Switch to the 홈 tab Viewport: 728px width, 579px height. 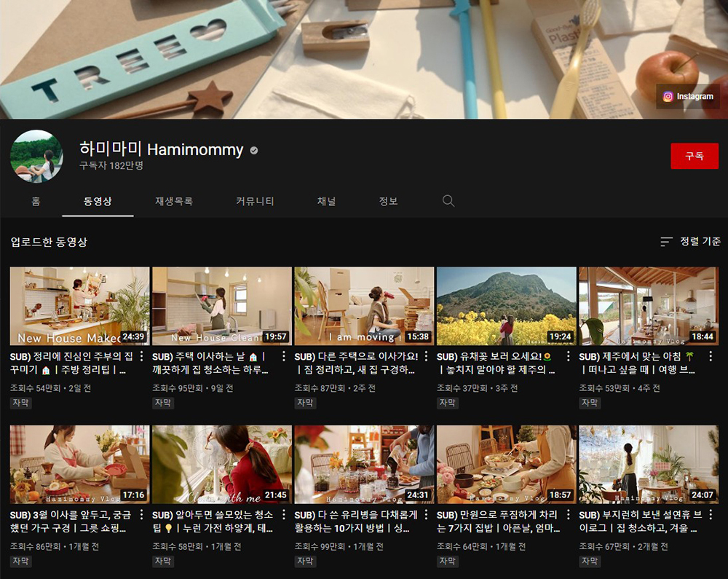point(36,201)
